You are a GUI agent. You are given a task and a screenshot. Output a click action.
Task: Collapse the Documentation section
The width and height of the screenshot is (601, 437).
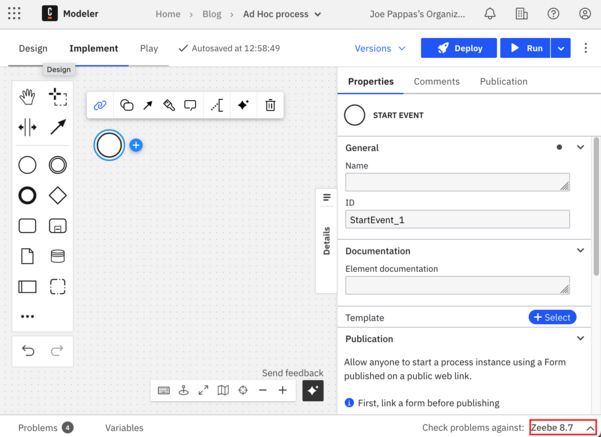tap(581, 251)
